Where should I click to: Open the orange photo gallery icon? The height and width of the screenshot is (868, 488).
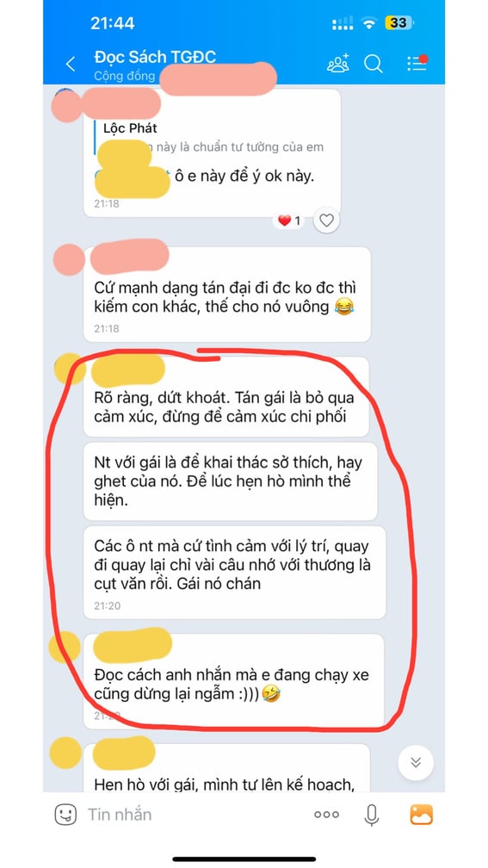[x=421, y=815]
